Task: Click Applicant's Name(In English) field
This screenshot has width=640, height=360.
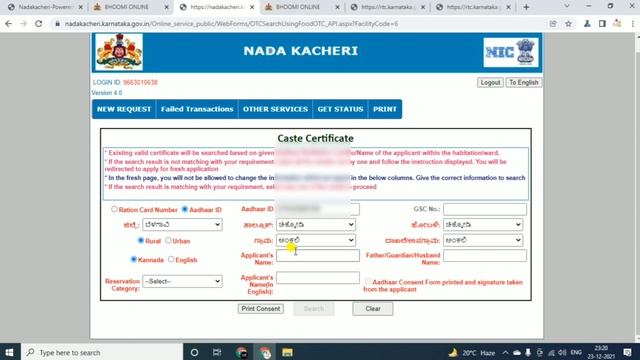Action: (318, 278)
